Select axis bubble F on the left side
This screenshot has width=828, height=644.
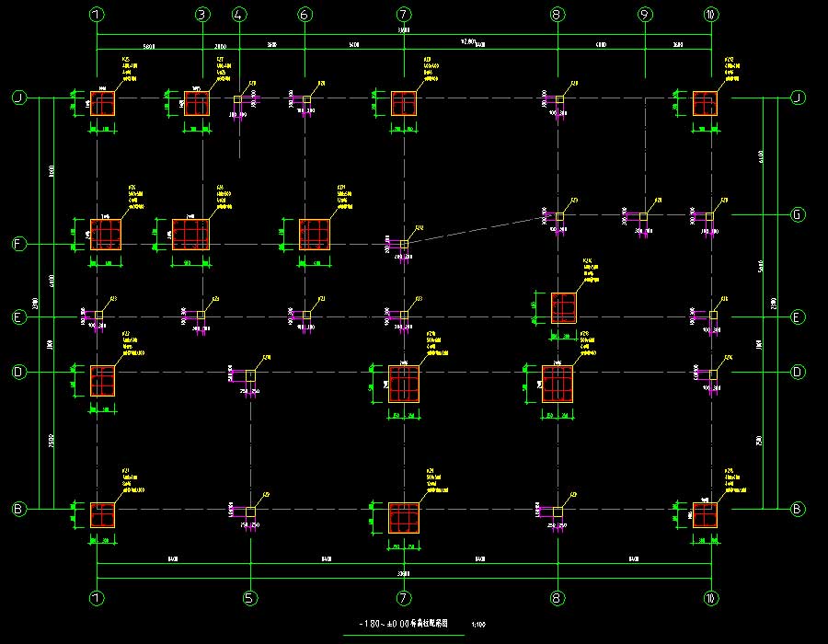(x=17, y=245)
